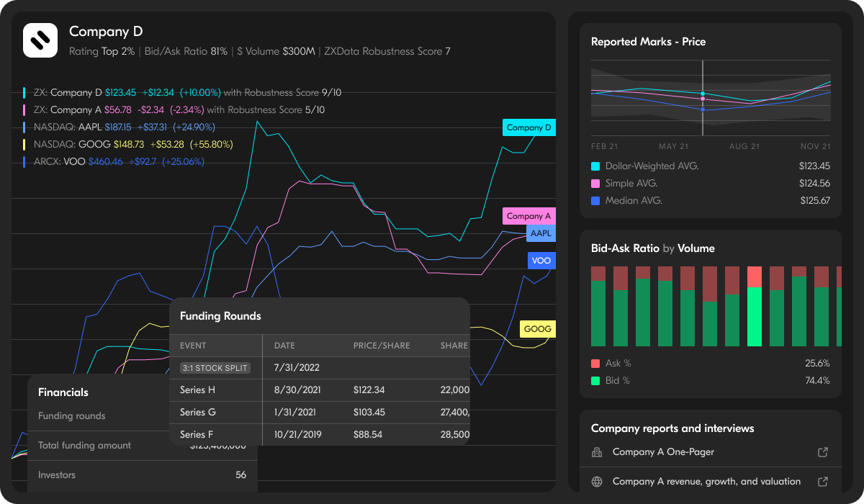Viewport: 864px width, 504px height.
Task: Open external link icon for revenue, growth, and valuation
Action: [x=823, y=482]
